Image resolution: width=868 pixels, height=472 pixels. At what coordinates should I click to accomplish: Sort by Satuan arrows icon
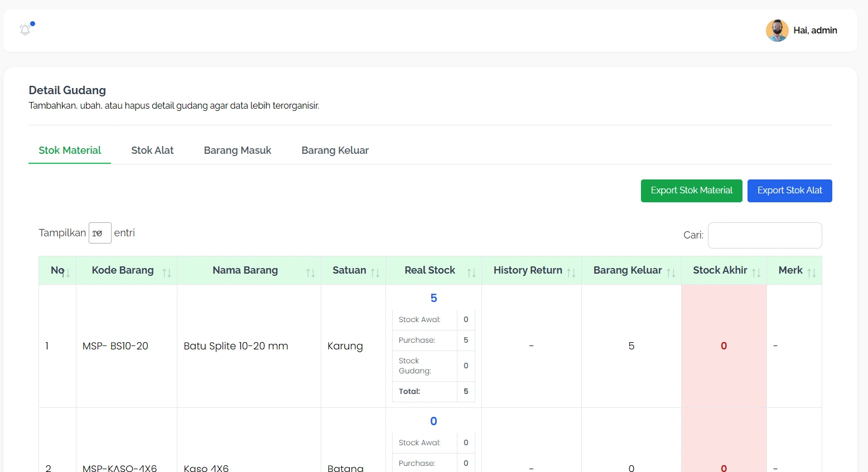375,273
